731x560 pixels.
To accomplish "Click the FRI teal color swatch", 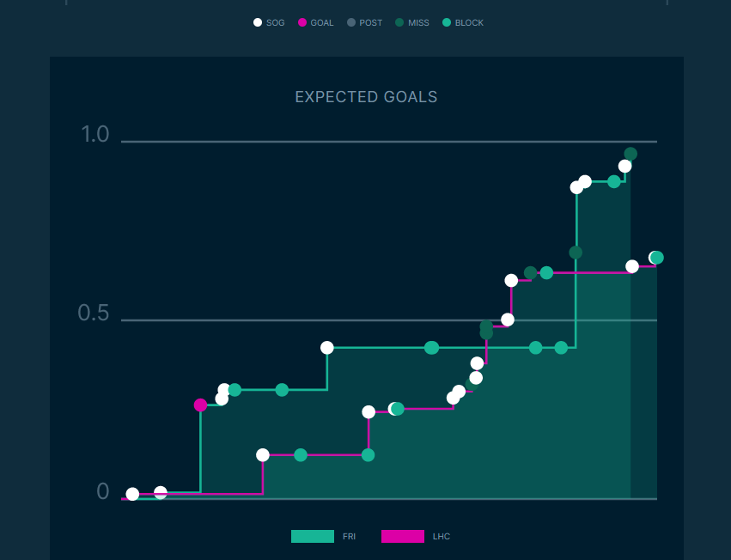I will tap(313, 537).
